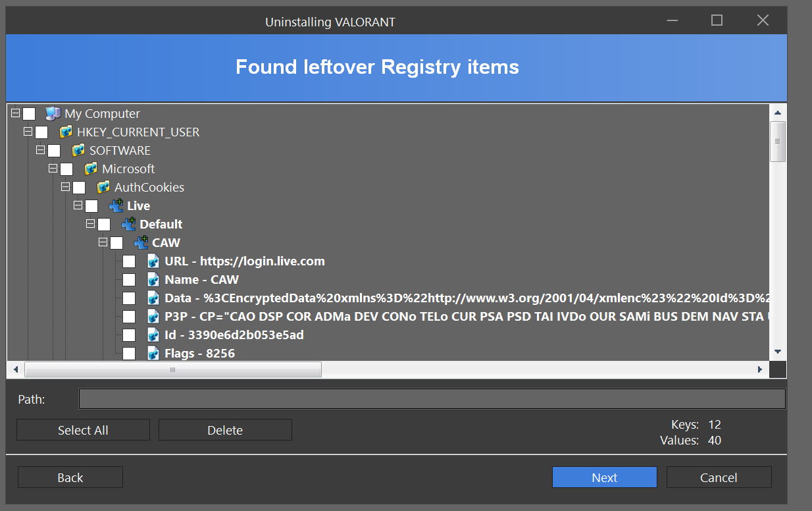Check the AuthCookies checkbox
Image resolution: width=812 pixels, height=511 pixels.
(79, 188)
